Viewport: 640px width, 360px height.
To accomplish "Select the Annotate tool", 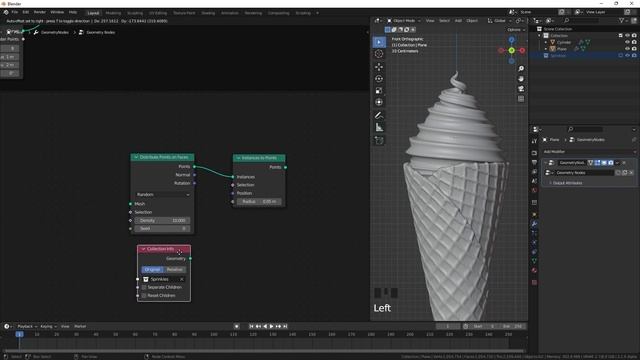I will (x=379, y=116).
